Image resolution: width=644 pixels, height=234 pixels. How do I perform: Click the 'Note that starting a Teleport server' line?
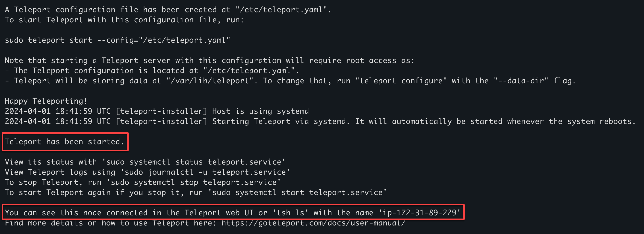pos(210,60)
